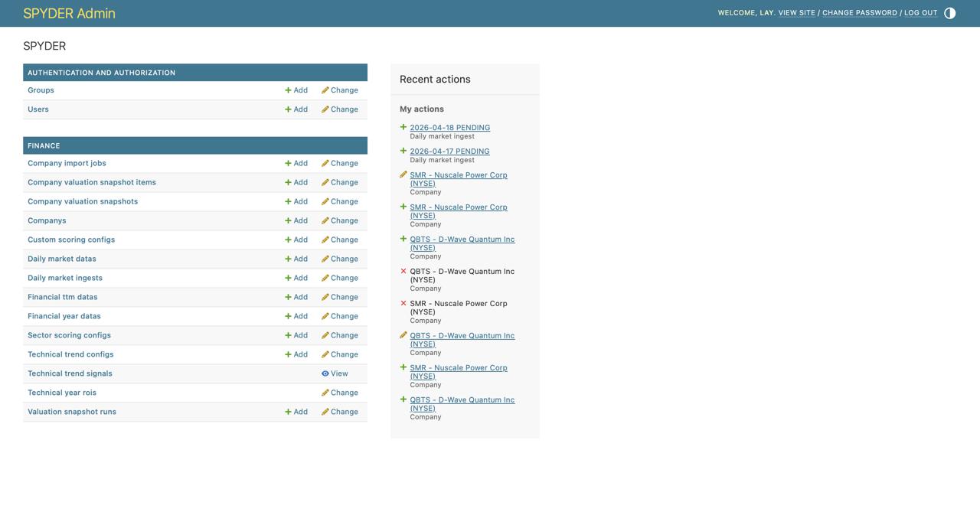The width and height of the screenshot is (980, 525).
Task: Open Company import jobs list
Action: pos(67,163)
